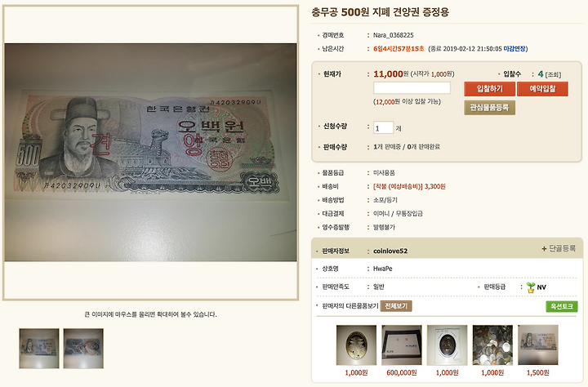This screenshot has width=588, height=387.
Task: Click the NV seller grade sprout icon
Action: click(x=531, y=287)
